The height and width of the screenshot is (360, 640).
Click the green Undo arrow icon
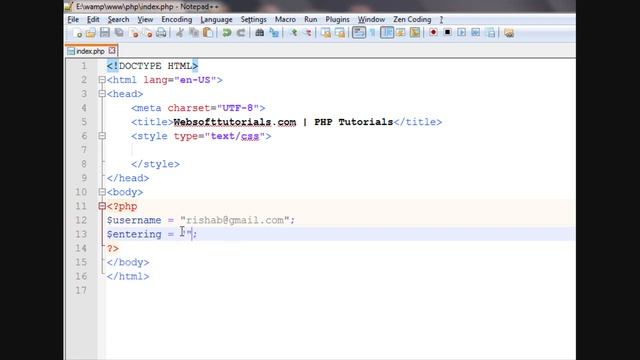[227, 33]
